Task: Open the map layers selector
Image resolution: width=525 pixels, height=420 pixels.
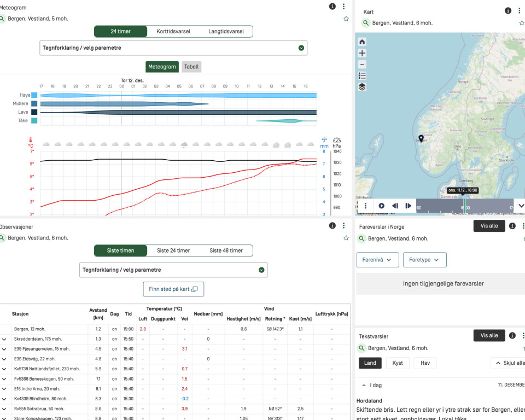Action: [362, 87]
